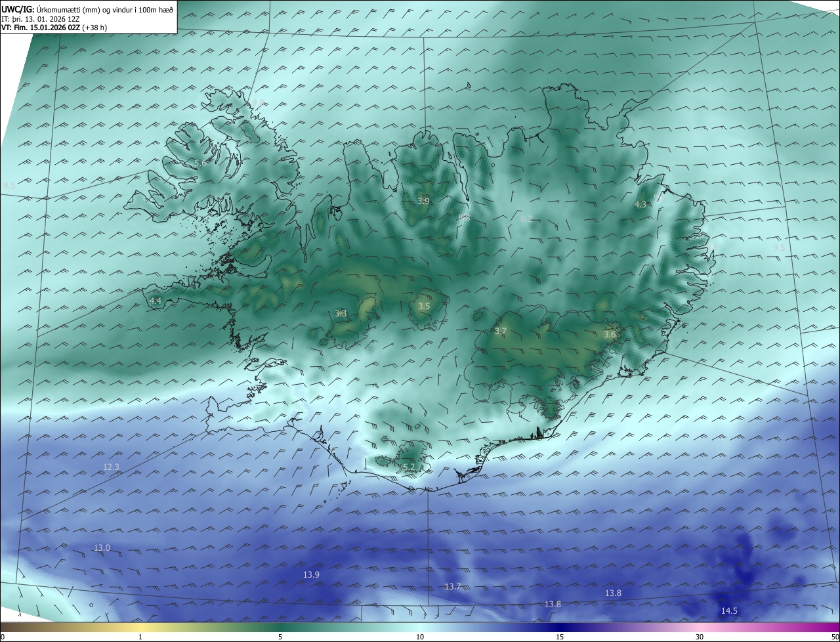
Task: Click the 4.4 value on the western peninsula
Action: coord(156,301)
